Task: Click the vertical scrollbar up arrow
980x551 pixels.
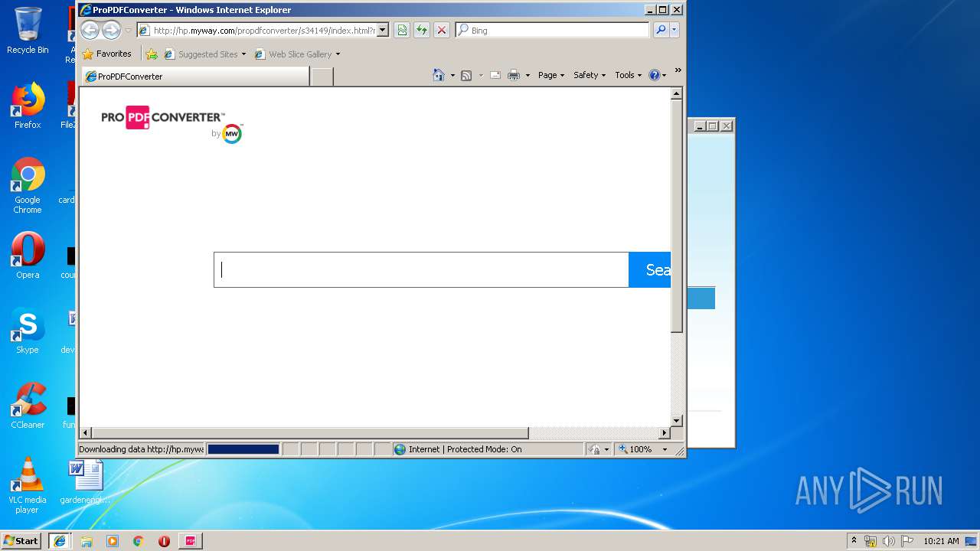Action: tap(676, 93)
